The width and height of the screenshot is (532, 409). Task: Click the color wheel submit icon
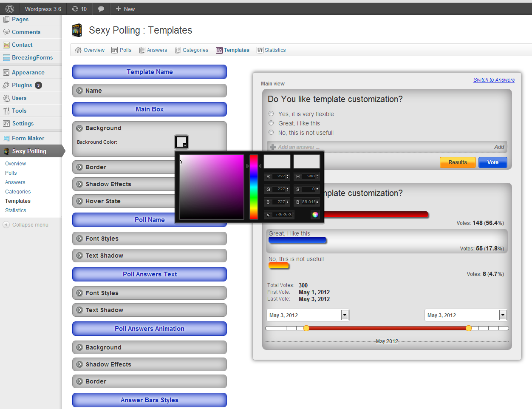coord(315,214)
